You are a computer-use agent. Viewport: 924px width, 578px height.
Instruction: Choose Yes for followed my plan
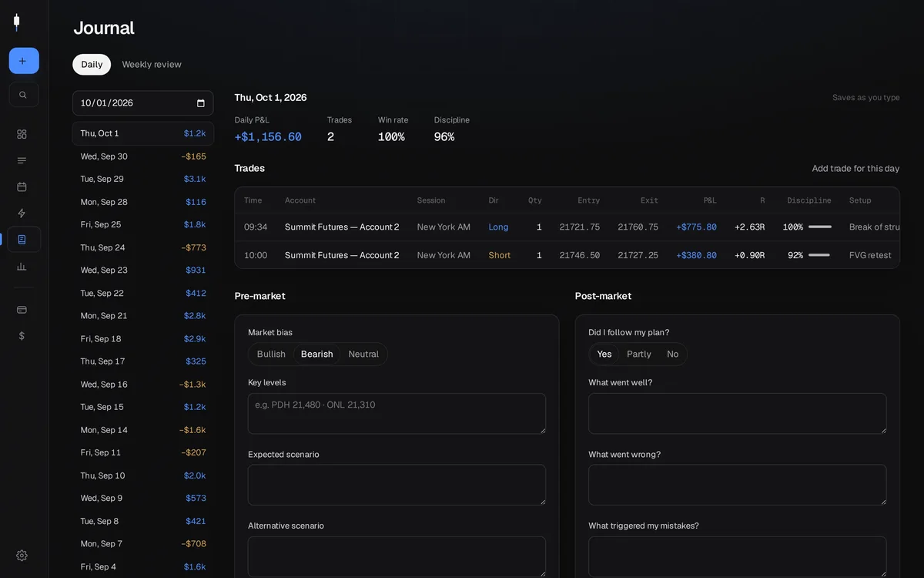click(604, 355)
